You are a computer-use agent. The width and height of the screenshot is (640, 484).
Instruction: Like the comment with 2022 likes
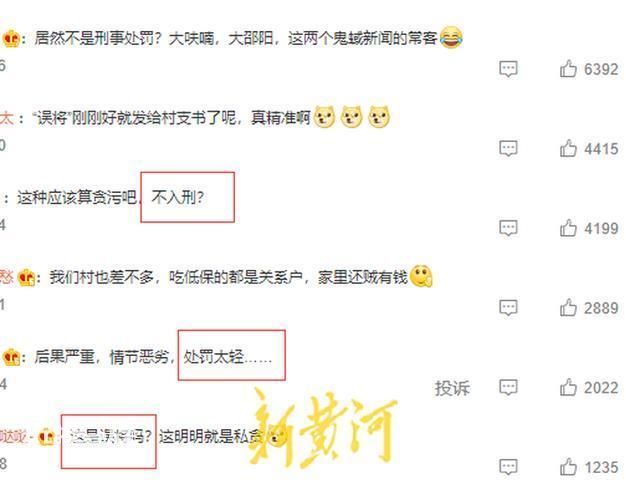(568, 387)
